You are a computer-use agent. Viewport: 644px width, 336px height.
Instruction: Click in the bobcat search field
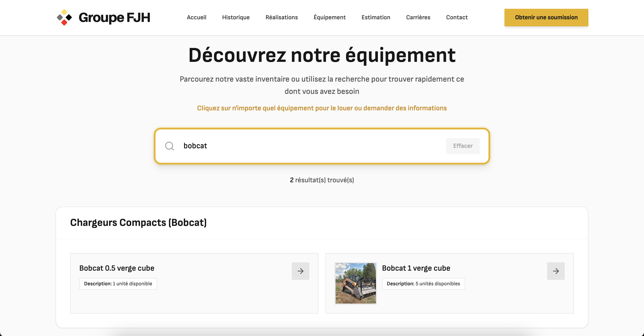[300, 146]
